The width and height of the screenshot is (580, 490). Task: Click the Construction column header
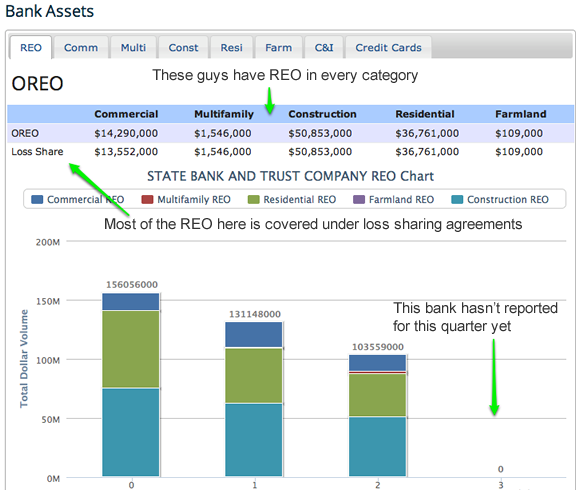coord(322,114)
